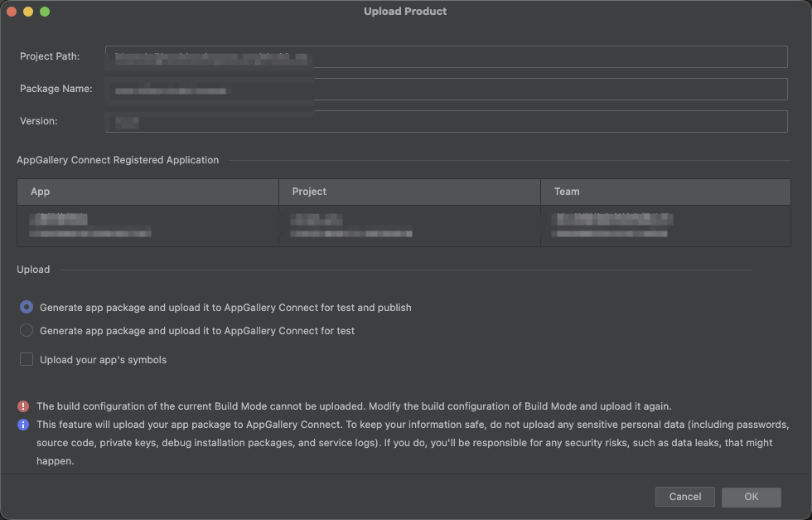
Task: Select the registered application row's App cell
Action: point(147,226)
